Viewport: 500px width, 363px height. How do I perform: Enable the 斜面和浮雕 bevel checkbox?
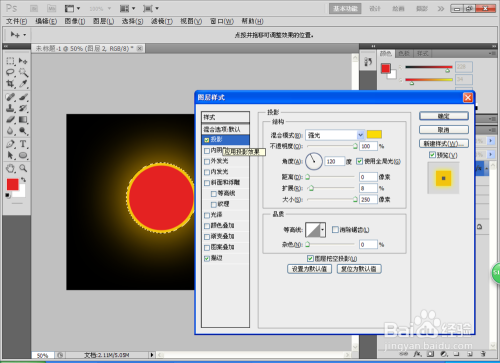(x=207, y=183)
